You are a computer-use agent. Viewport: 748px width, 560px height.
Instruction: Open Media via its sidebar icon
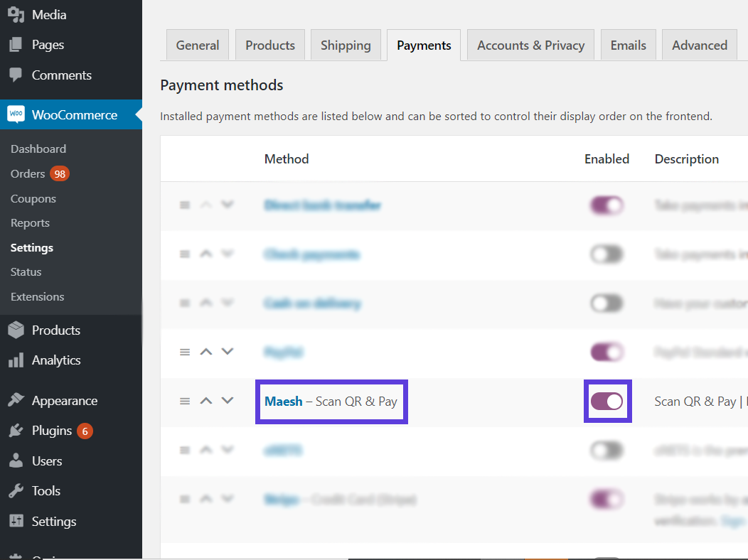coord(16,15)
